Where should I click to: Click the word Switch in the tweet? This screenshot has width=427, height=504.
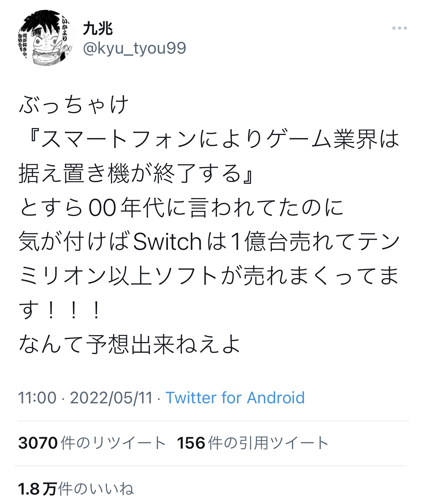pos(167,242)
